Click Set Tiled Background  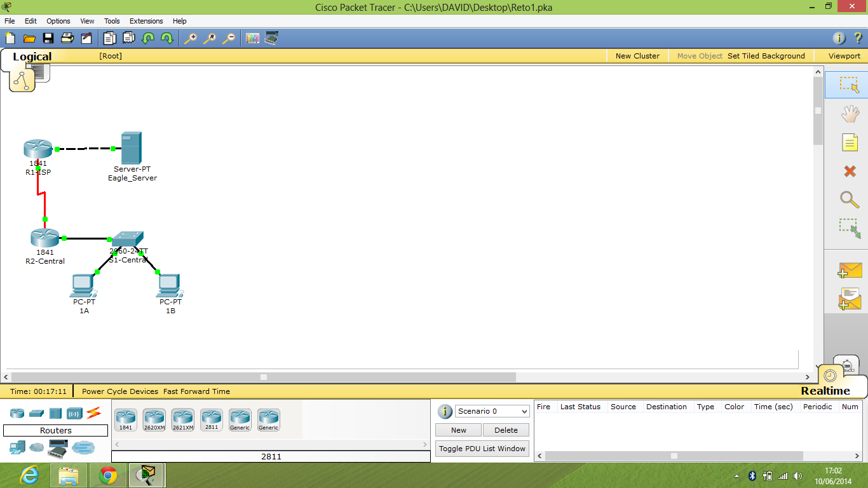[x=766, y=56]
